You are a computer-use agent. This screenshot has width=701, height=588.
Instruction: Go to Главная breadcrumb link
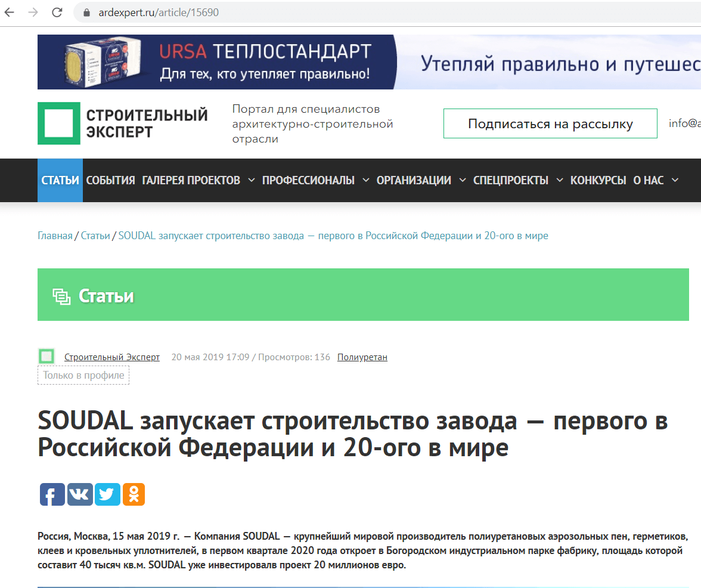click(x=55, y=236)
